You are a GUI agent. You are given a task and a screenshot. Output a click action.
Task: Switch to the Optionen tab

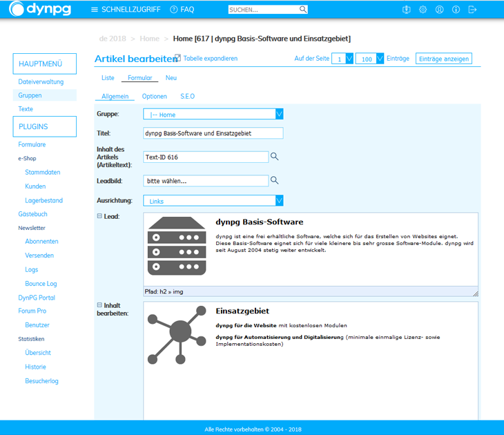coord(154,97)
